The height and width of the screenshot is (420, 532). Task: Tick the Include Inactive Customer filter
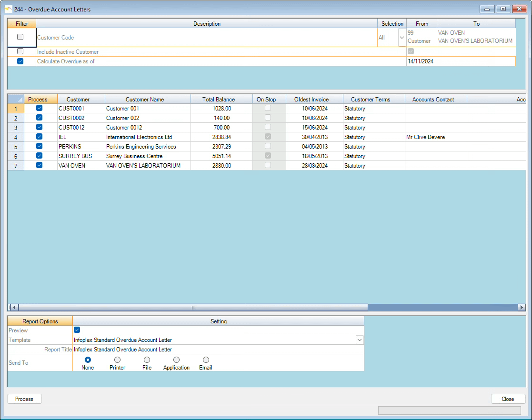tap(20, 51)
